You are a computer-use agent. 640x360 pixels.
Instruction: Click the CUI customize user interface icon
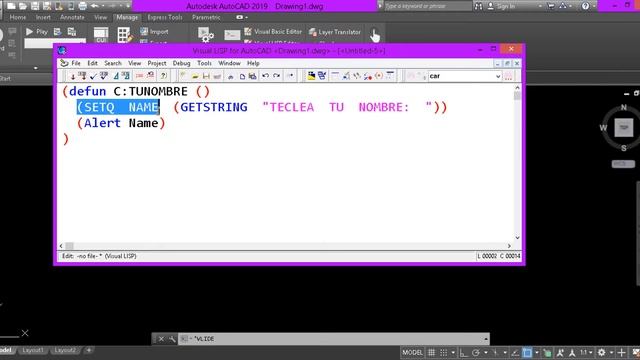pyautogui.click(x=101, y=35)
